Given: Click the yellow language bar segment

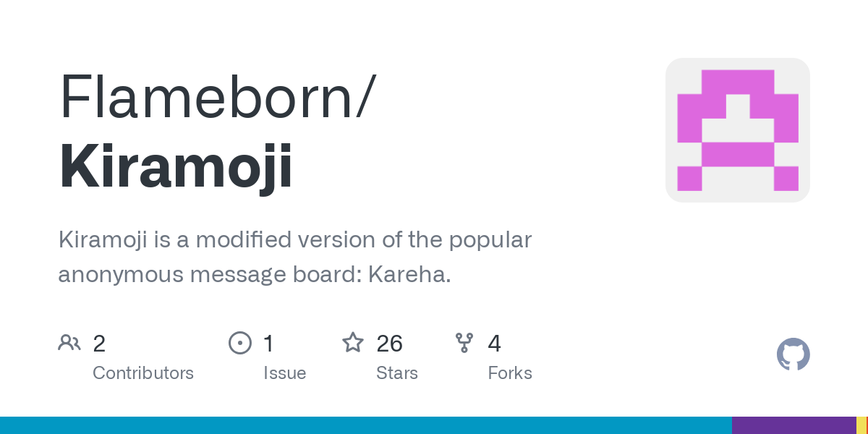Looking at the screenshot, I should 861,425.
